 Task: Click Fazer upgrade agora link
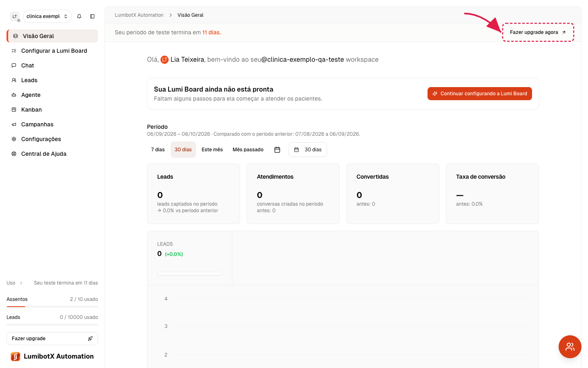pos(538,32)
